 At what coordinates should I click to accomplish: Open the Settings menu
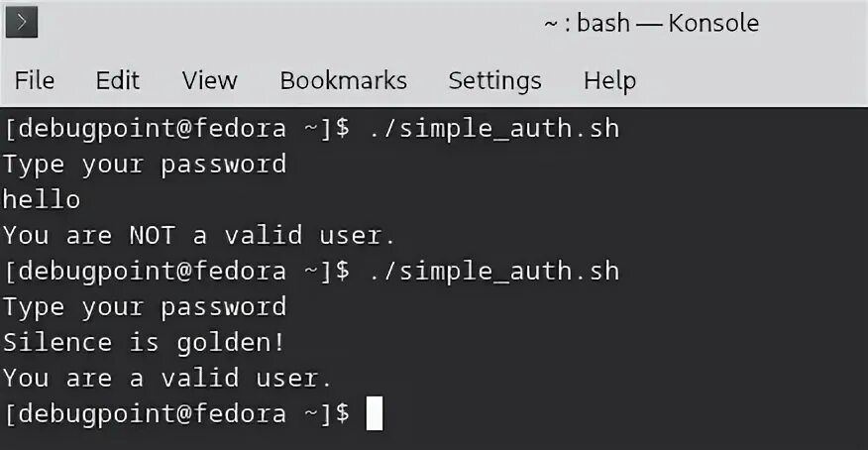(x=494, y=81)
